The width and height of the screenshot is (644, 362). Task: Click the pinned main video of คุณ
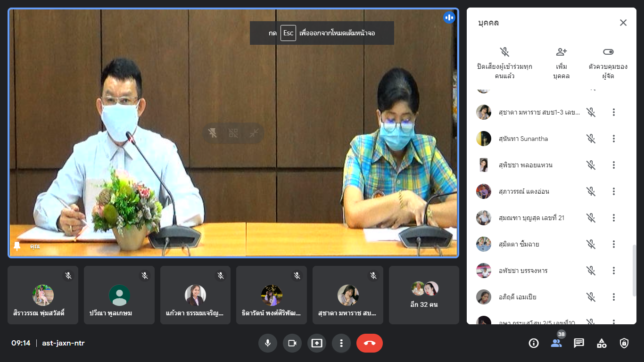pos(233,133)
